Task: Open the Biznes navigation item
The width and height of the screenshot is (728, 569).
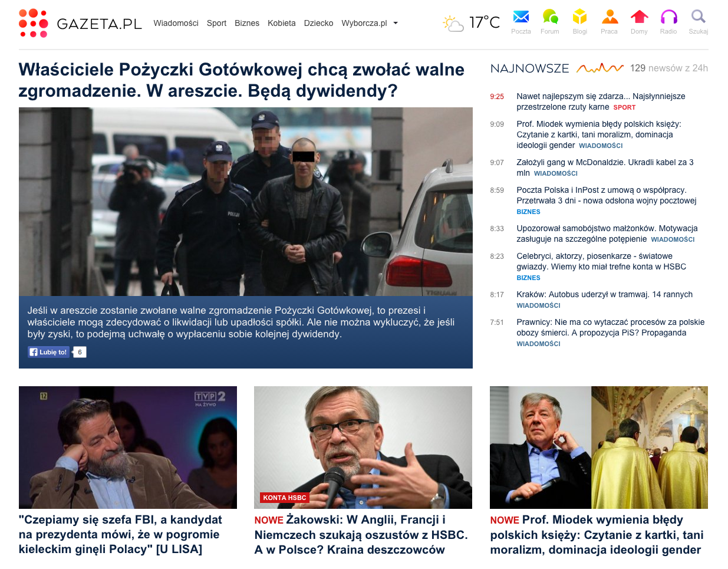Action: click(x=247, y=23)
